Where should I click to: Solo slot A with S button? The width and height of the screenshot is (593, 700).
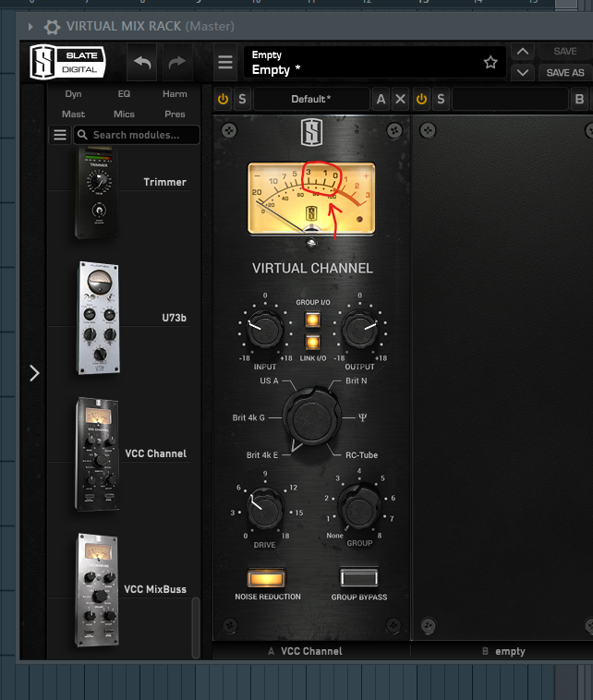[242, 99]
